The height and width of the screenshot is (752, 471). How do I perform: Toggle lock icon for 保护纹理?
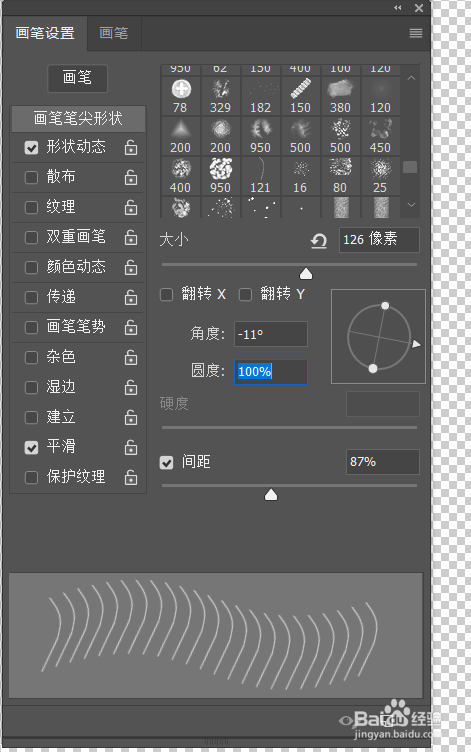point(131,477)
